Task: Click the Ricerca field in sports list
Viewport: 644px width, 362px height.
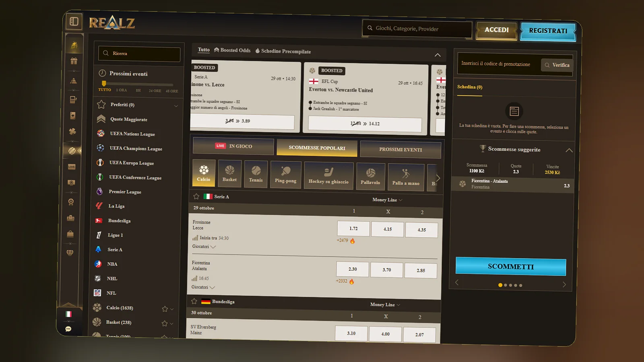Action: pyautogui.click(x=139, y=54)
